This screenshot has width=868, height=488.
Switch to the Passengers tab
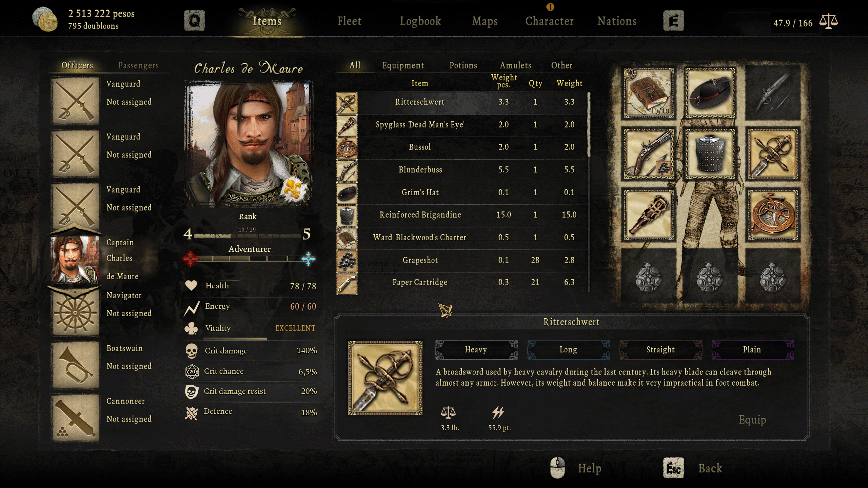coord(138,65)
